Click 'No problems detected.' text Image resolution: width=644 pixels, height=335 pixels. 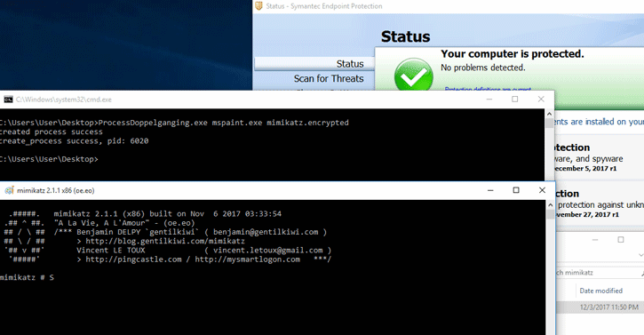coord(483,68)
